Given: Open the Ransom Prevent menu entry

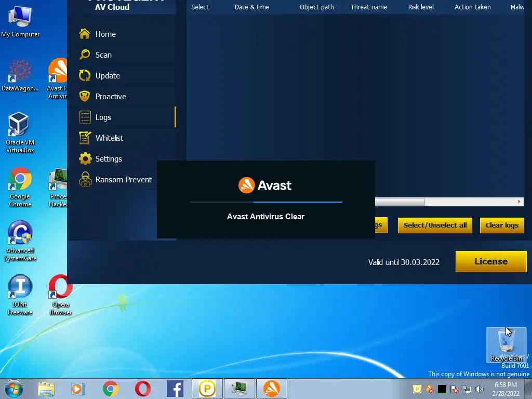Looking at the screenshot, I should pyautogui.click(x=124, y=179).
